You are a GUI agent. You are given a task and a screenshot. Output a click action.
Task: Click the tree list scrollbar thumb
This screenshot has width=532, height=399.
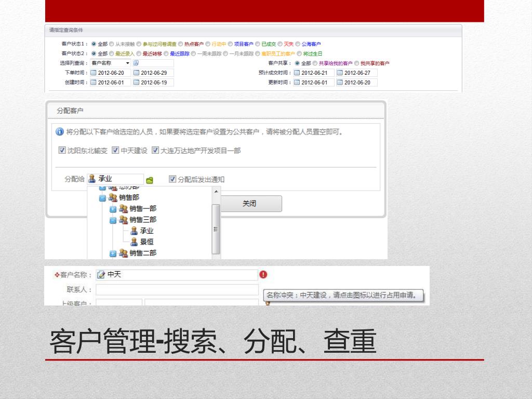coord(216,229)
